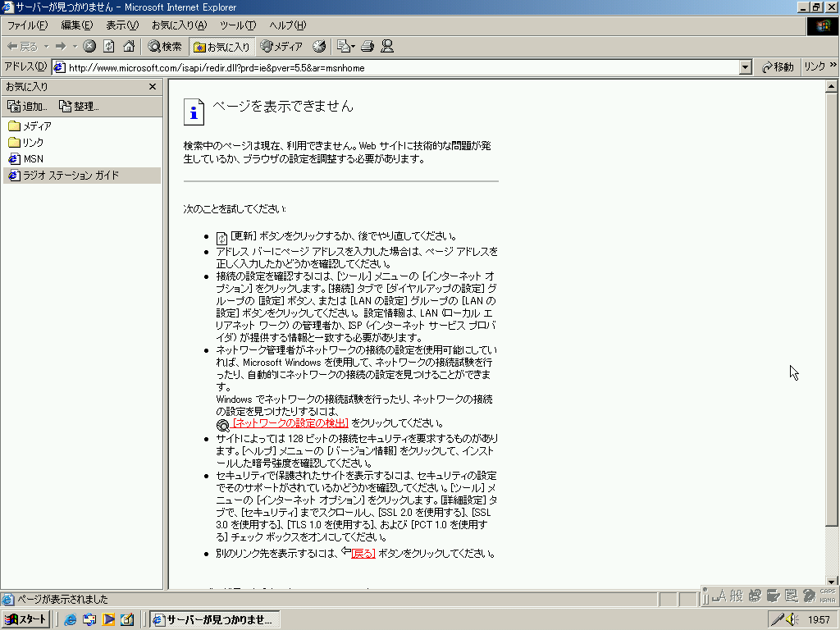Viewport: 840px width, 630px height.
Task: Open the Back history dropdown arrow
Action: pyautogui.click(x=46, y=47)
